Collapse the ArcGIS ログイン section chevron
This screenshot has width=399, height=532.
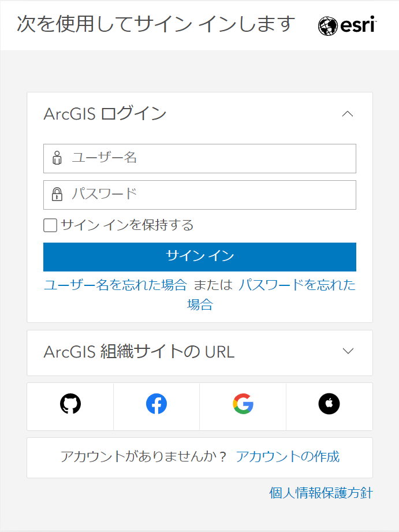pos(348,114)
